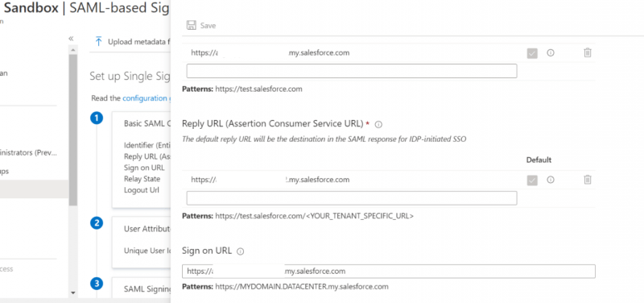This screenshot has width=644, height=303.
Task: Click Set up Single Sign heading
Action: 130,76
